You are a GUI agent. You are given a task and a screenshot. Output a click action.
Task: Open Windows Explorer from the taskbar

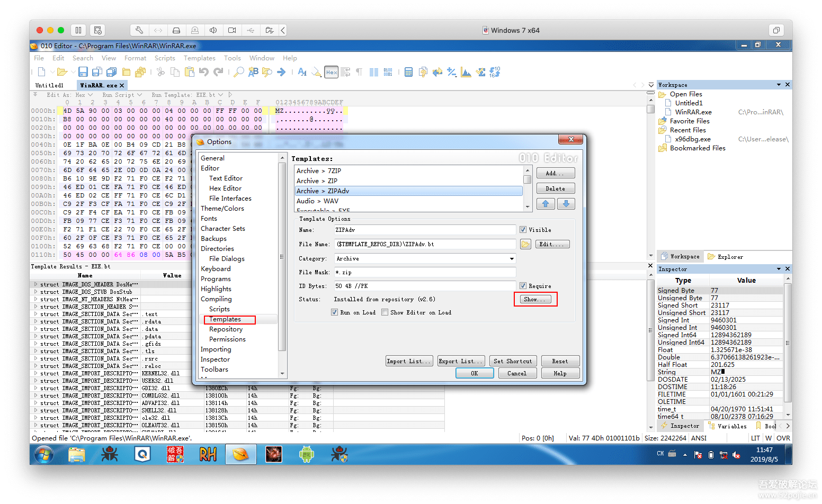point(77,454)
